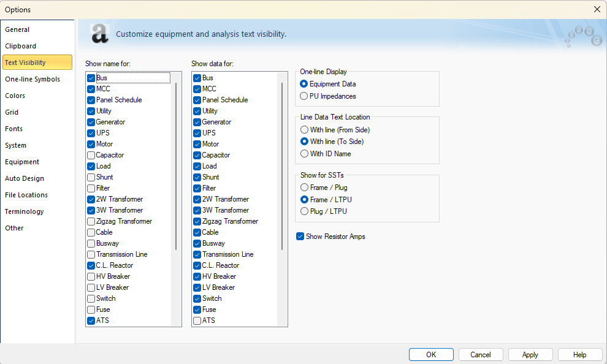This screenshot has width=607, height=364.
Task: Uncheck Capacitor in Show data for list
Action: pyautogui.click(x=197, y=155)
